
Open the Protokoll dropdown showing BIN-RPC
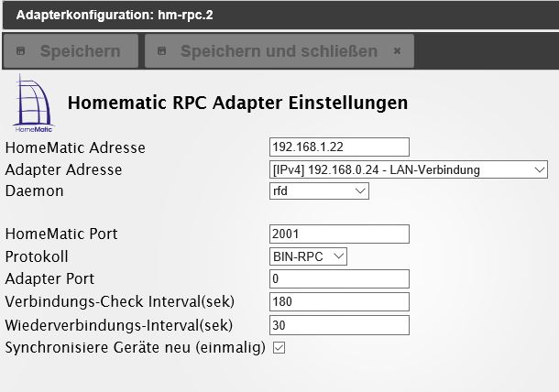tap(309, 256)
